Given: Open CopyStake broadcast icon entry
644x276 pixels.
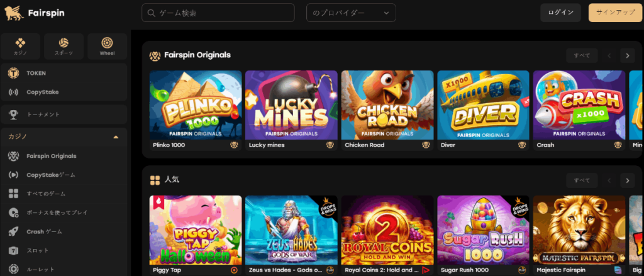Looking at the screenshot, I should (x=14, y=92).
